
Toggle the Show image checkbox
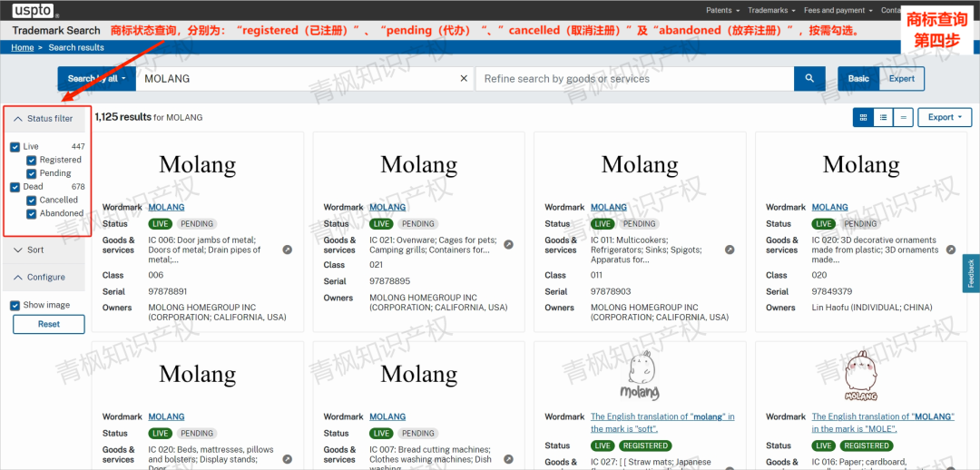click(x=15, y=306)
